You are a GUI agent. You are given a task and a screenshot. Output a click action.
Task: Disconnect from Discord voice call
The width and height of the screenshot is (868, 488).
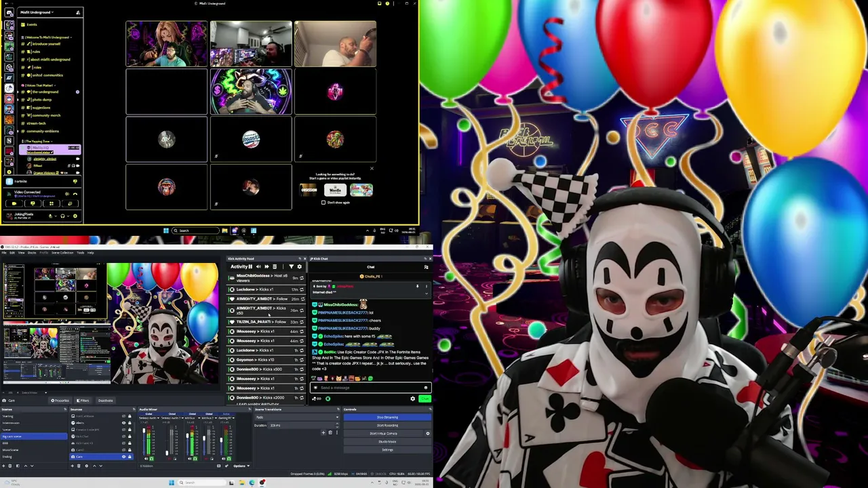[x=75, y=194]
